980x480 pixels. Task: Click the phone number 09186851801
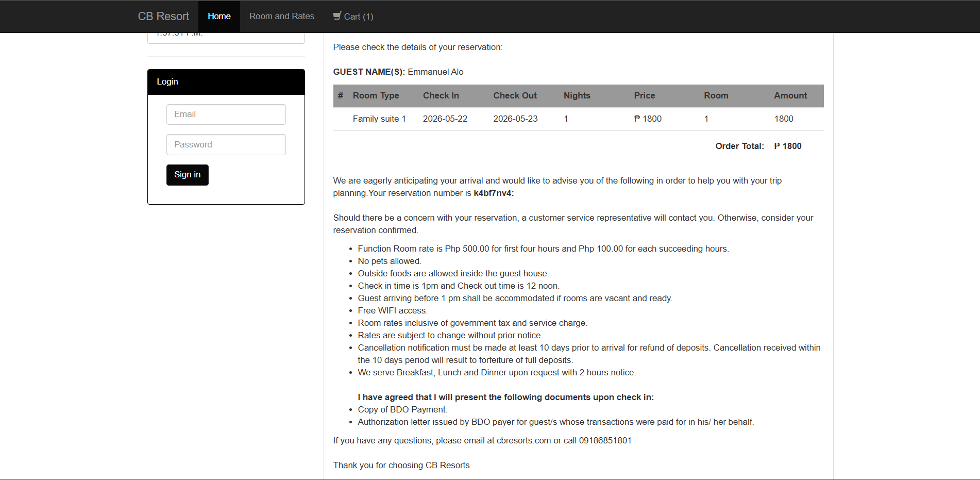605,441
